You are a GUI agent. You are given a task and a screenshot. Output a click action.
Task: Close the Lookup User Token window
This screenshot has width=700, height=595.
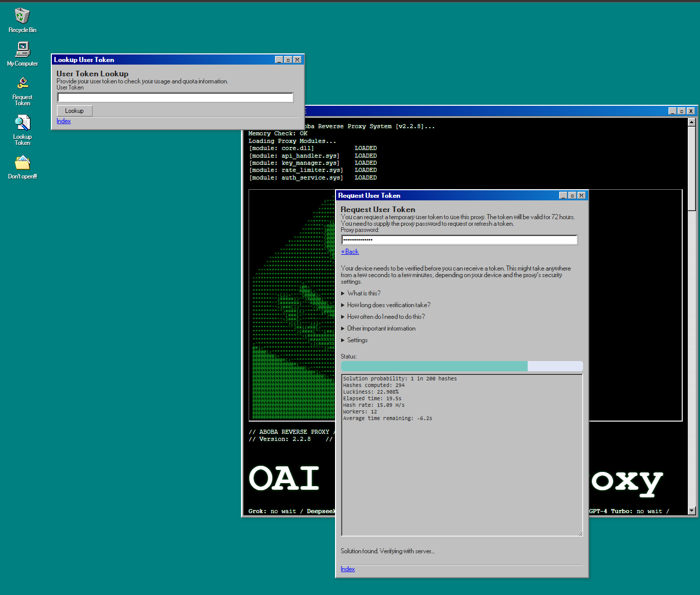(297, 59)
